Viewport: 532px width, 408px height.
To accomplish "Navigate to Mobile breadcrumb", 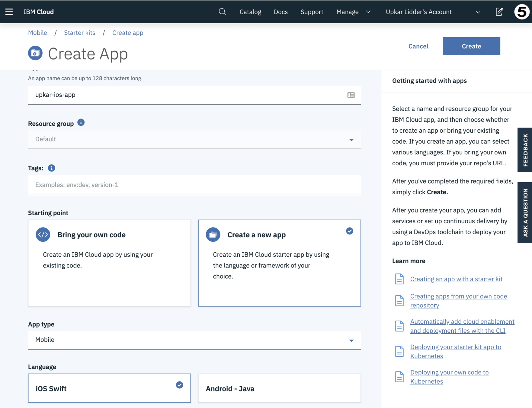I will 37,33.
